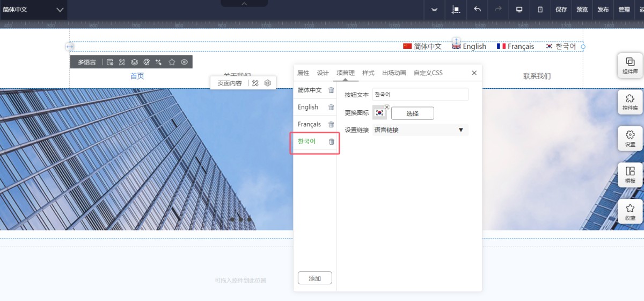Expand the 简体中文 language dropdown

point(33,10)
